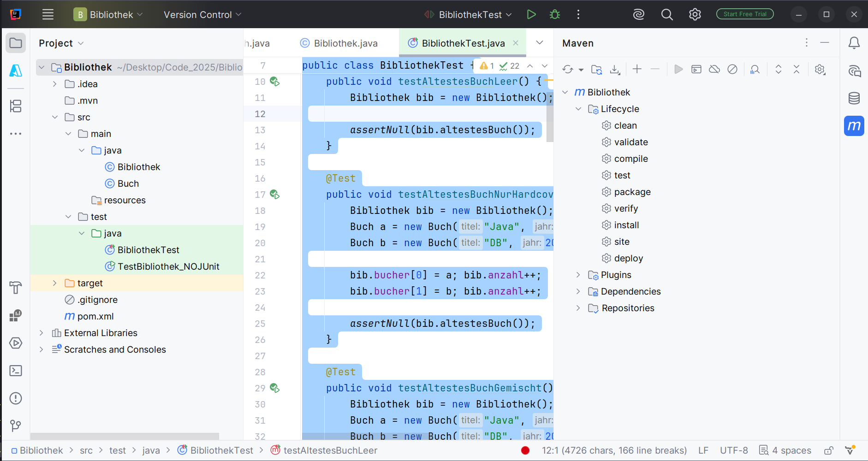Toggle Maven offline mode
Viewport: 868px width, 461px height.
714,70
